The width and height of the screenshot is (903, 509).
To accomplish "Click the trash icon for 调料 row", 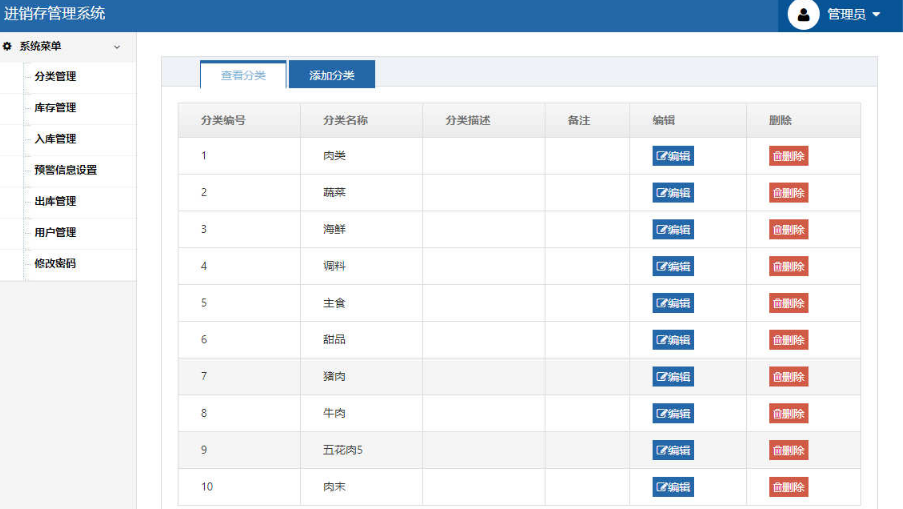I will click(x=776, y=267).
